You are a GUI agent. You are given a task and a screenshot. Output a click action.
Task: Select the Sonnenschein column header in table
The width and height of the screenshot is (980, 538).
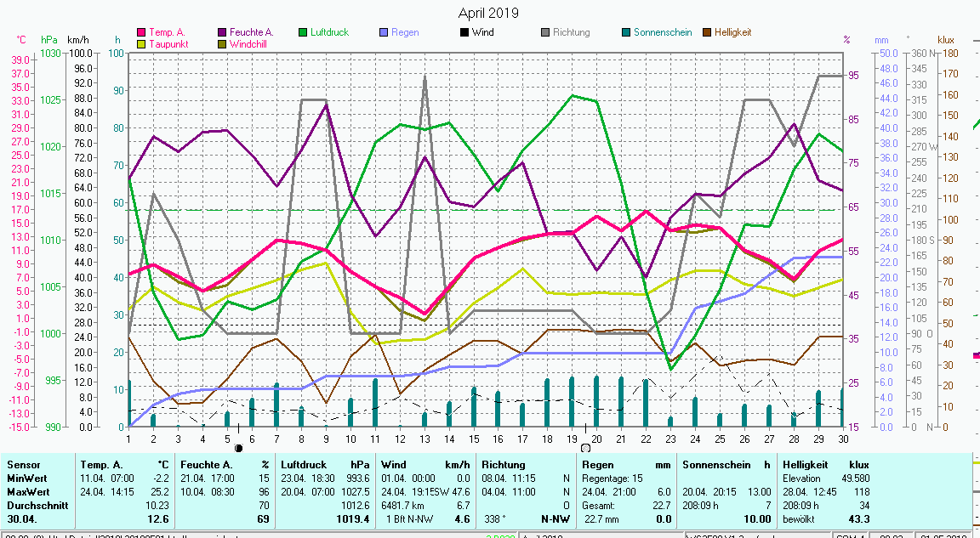714,465
